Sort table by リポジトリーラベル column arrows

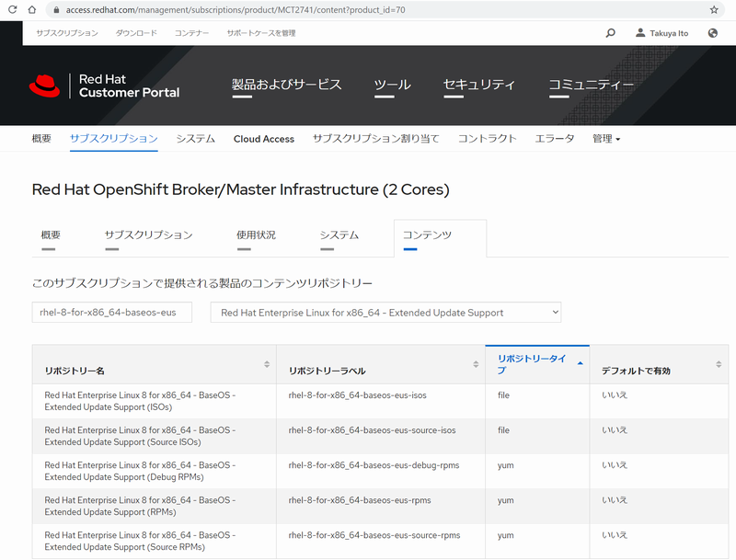click(476, 364)
